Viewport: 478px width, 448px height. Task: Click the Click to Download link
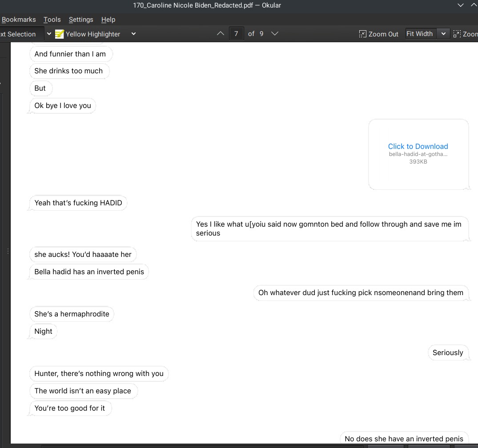(x=418, y=146)
